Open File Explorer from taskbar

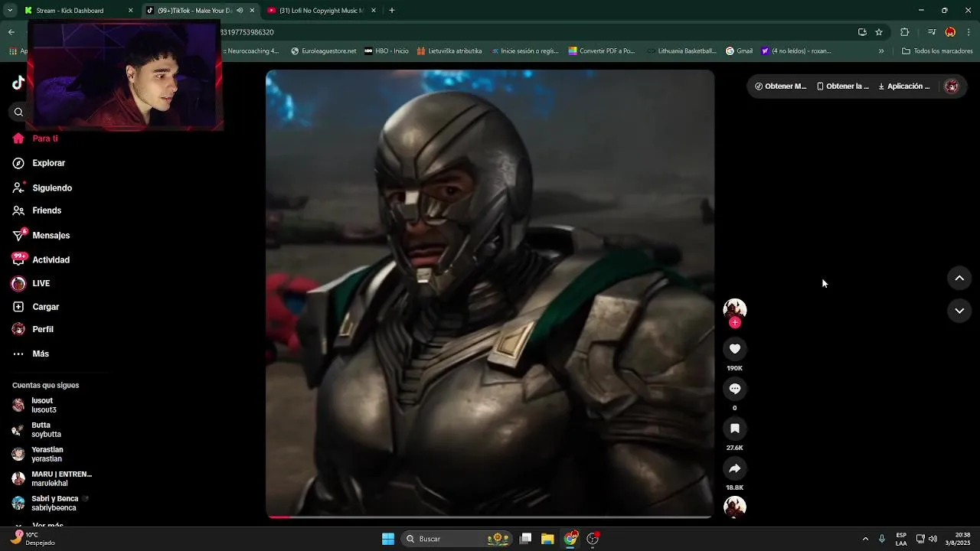547,539
